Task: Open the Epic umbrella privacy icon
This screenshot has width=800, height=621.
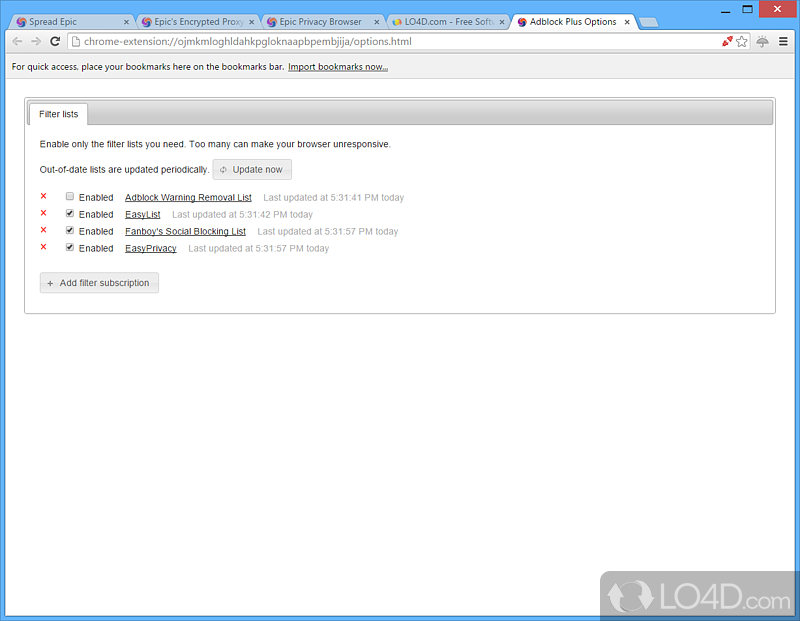Action: (x=763, y=42)
